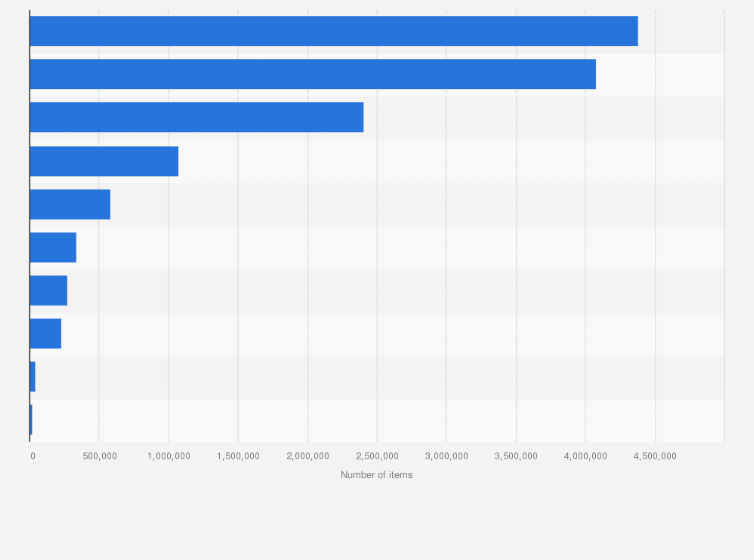Click the fifth bar just over 500,000
The image size is (754, 560).
(70, 204)
